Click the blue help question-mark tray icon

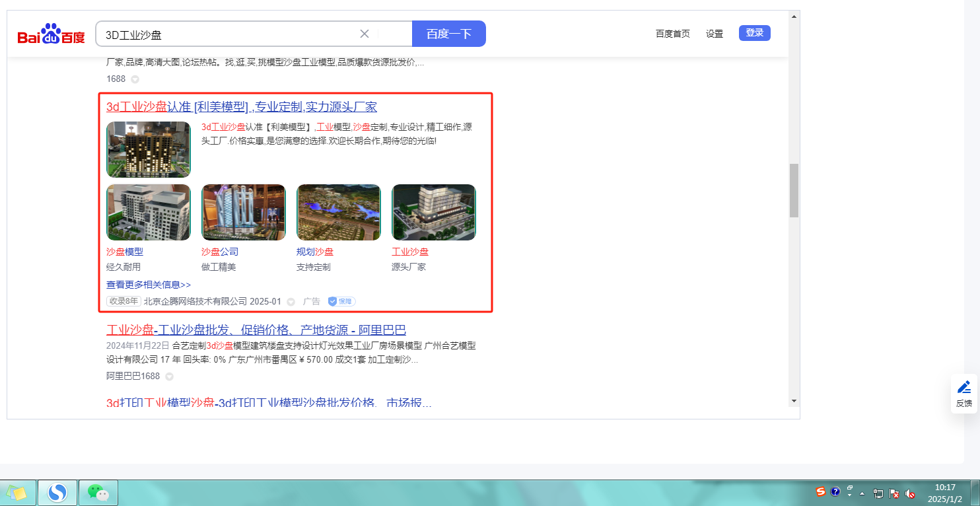click(x=835, y=492)
